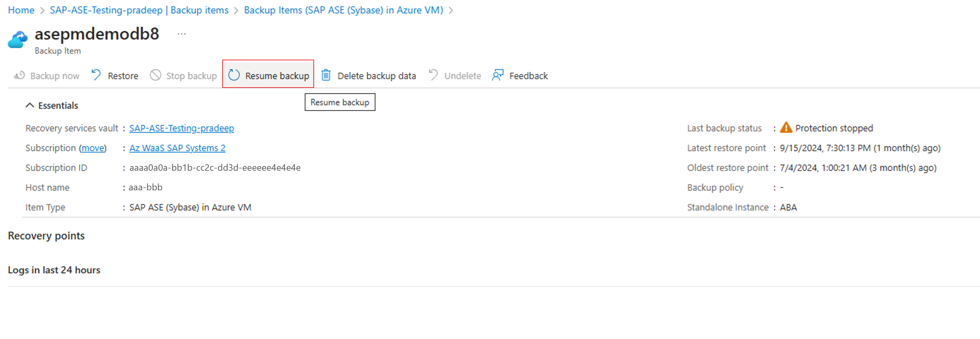Click the Subscription ID value text

214,168
